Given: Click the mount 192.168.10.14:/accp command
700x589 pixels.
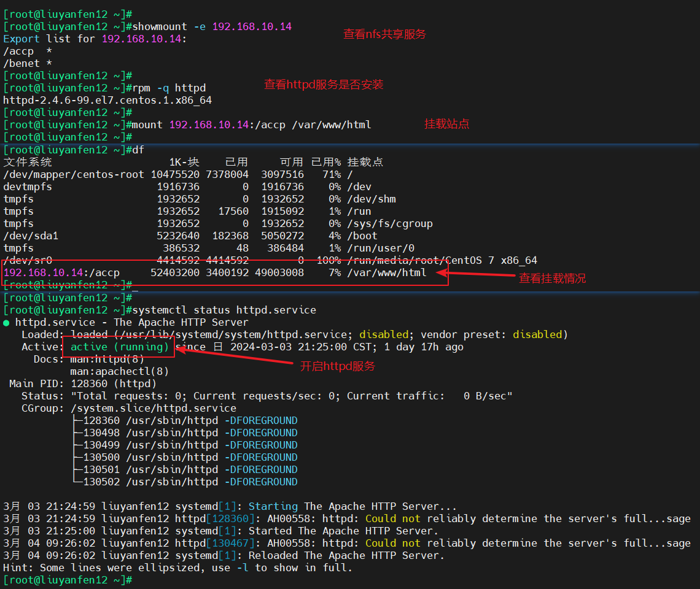Looking at the screenshot, I should (252, 125).
